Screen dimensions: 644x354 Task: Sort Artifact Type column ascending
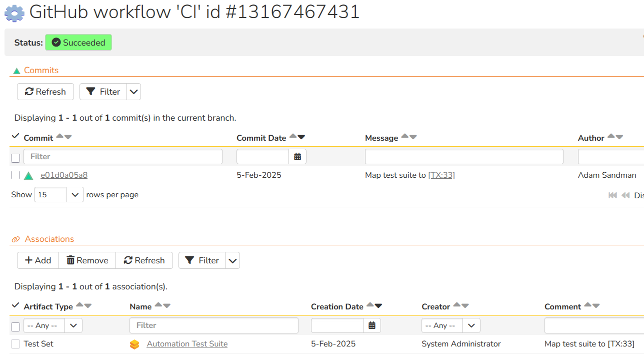79,305
